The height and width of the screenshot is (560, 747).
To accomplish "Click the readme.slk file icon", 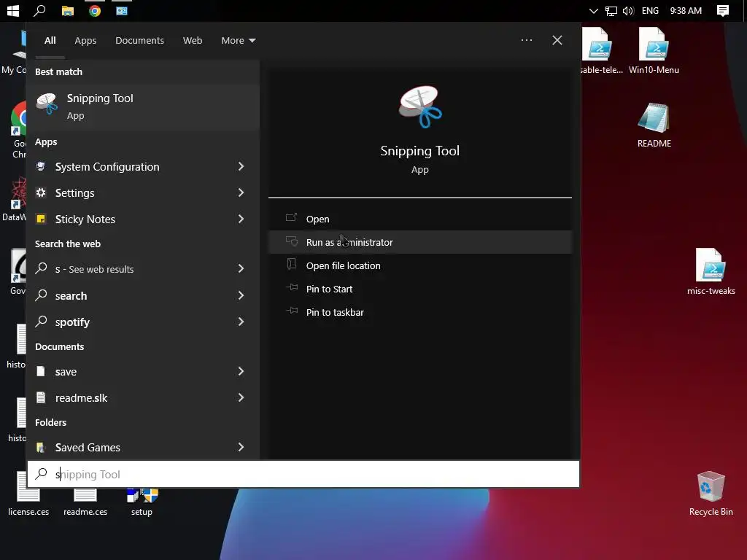I will coord(41,397).
